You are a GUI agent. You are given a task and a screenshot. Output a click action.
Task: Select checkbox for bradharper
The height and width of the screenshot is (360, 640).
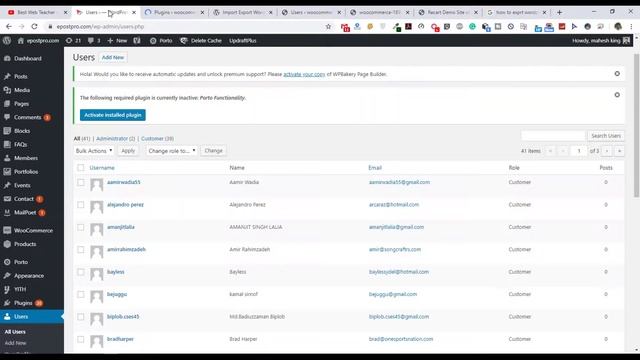[81, 339]
